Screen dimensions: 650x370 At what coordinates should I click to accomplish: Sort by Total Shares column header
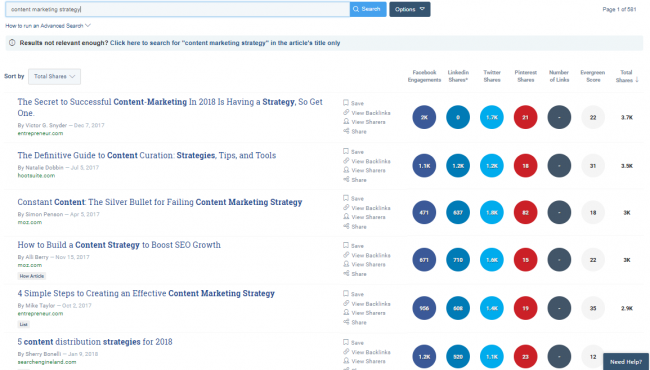click(x=626, y=76)
